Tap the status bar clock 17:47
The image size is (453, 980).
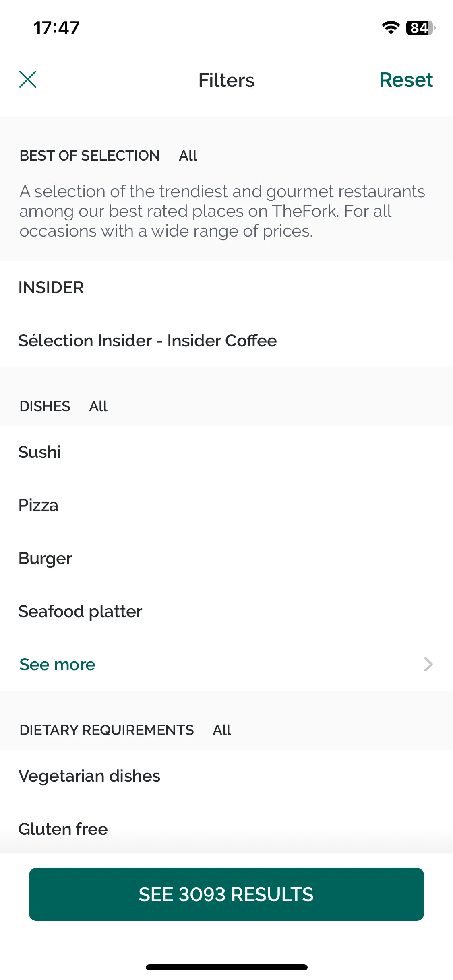(x=56, y=28)
